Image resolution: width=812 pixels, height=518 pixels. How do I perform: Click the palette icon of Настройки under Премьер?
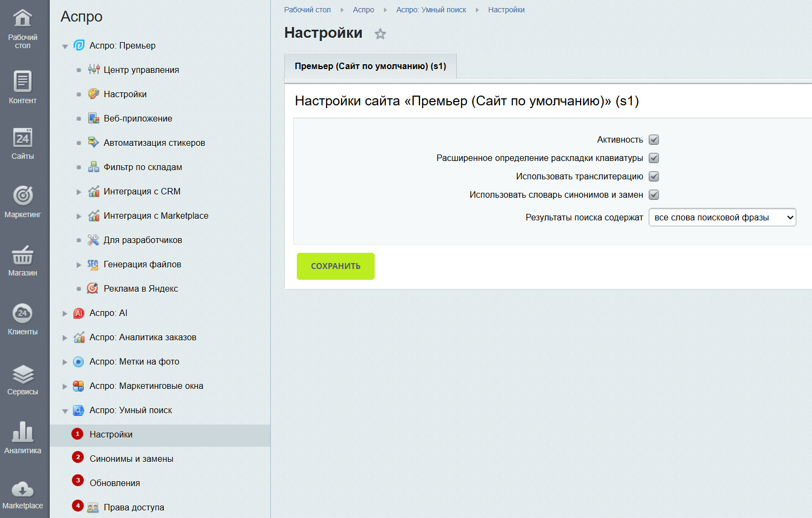[94, 93]
